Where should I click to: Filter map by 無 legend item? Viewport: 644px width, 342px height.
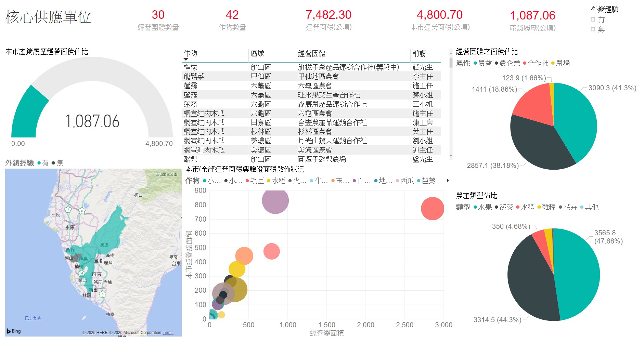pyautogui.click(x=57, y=163)
